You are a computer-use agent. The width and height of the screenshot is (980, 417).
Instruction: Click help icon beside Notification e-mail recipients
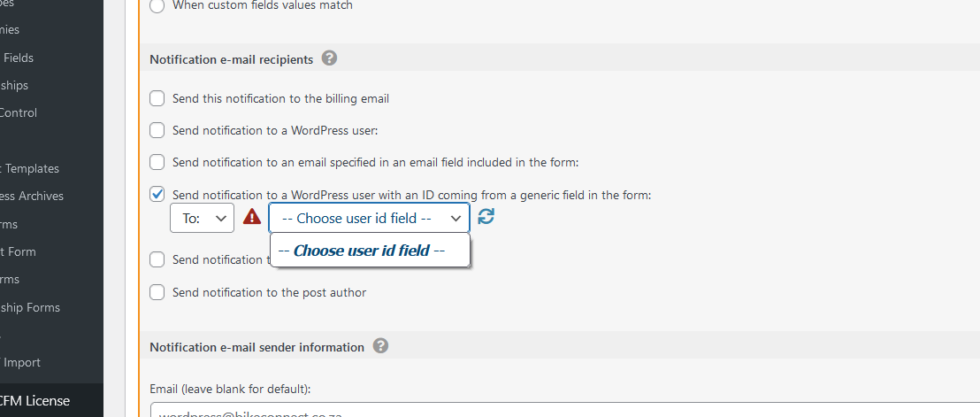pos(329,58)
